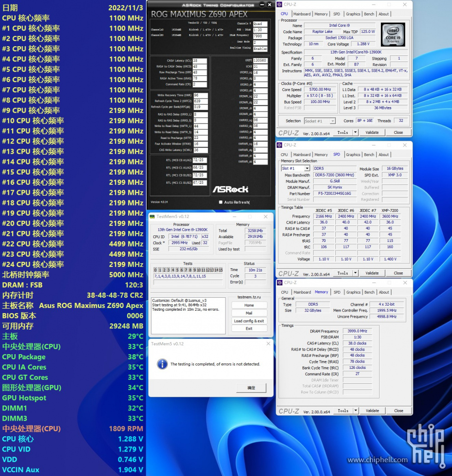Switch to SPD tab in the bottom CPU-Z Memory window

click(x=337, y=292)
